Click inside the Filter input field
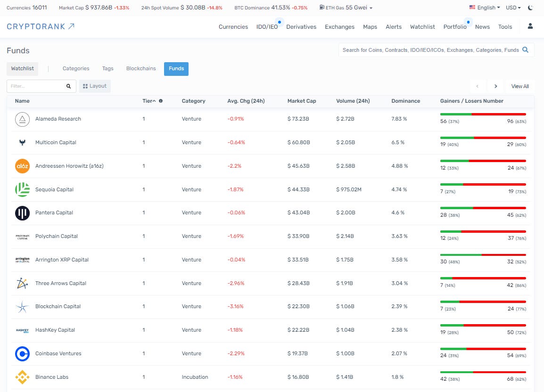Image resolution: width=544 pixels, height=392 pixels. [x=33, y=86]
